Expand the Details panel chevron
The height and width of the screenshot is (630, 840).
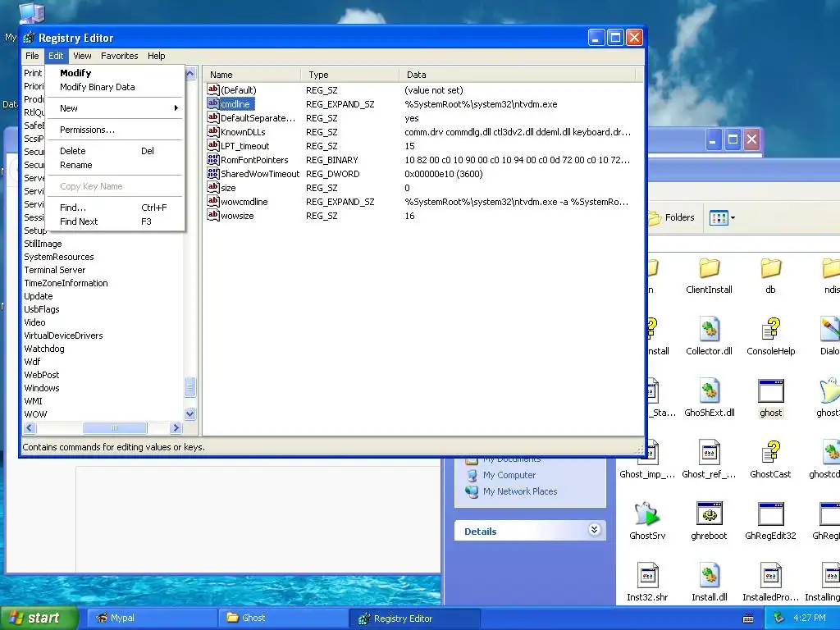594,530
